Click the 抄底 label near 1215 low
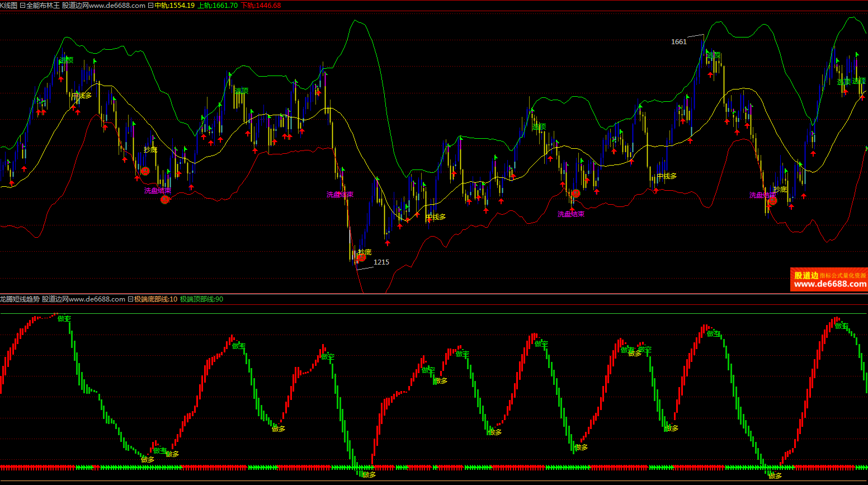This screenshot has width=868, height=485. pos(365,252)
